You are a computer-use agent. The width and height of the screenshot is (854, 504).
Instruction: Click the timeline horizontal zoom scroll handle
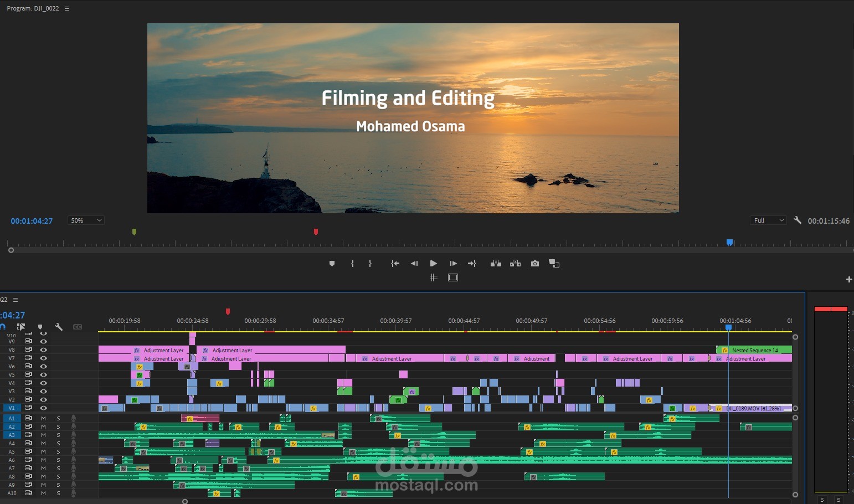pos(185,501)
